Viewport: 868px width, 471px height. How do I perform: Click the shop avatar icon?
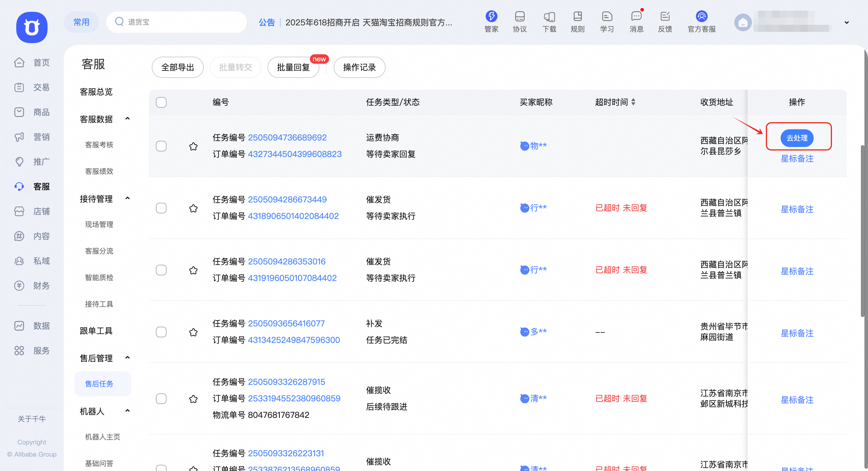pyautogui.click(x=743, y=22)
